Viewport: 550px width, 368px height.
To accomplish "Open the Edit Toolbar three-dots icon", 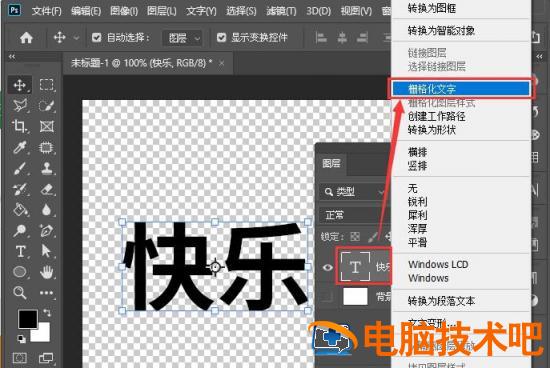I will pyautogui.click(x=46, y=293).
